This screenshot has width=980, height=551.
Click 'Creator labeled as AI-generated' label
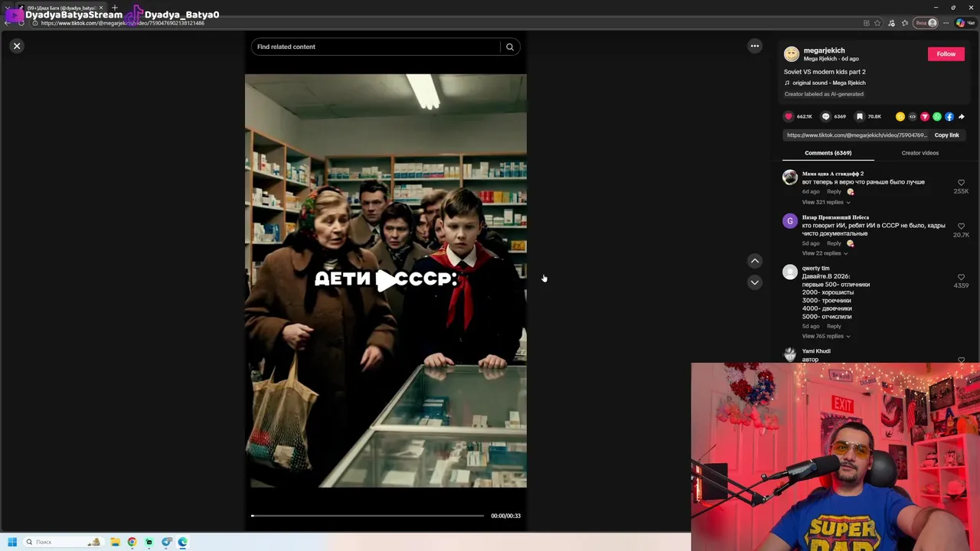[824, 94]
